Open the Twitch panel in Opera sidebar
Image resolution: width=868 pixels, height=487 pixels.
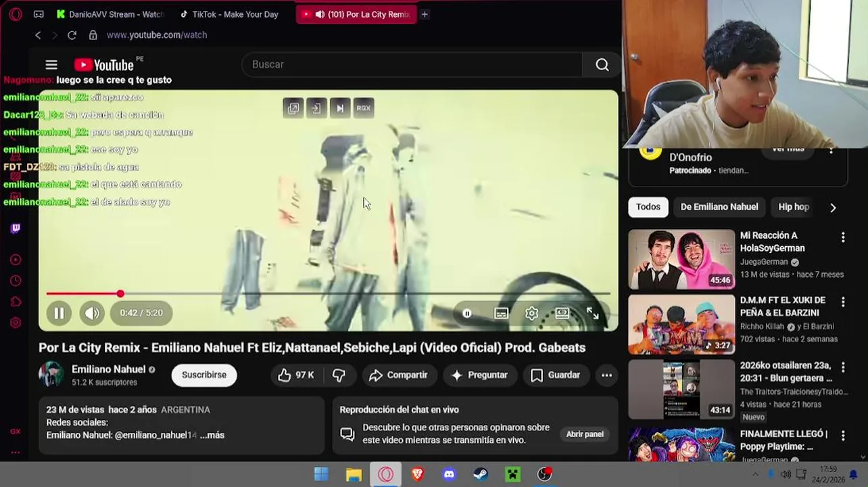(16, 228)
